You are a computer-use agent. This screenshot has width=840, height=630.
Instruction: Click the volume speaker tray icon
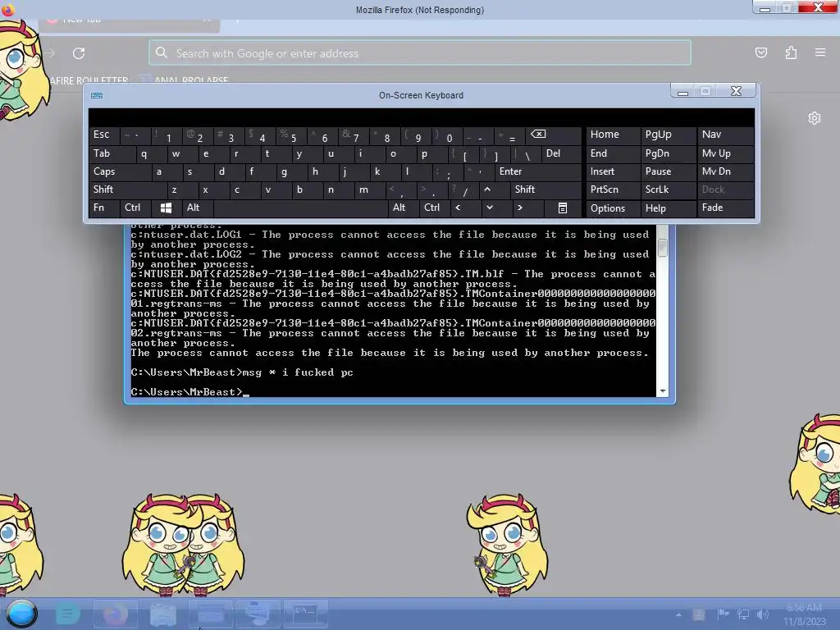(x=762, y=614)
